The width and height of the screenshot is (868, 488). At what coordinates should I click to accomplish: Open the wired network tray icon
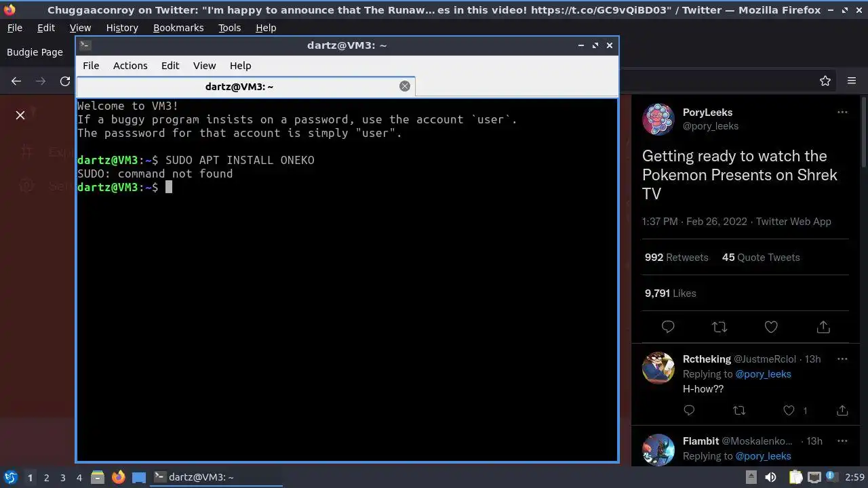coord(814,477)
